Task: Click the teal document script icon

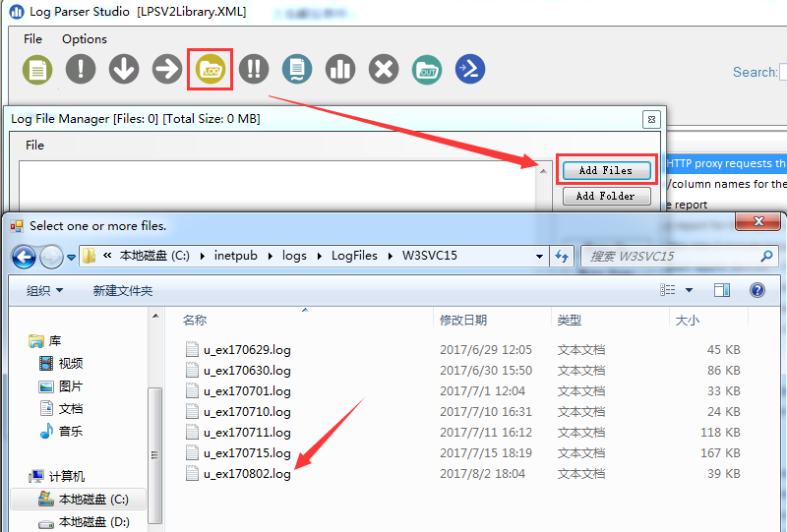Action: point(297,69)
